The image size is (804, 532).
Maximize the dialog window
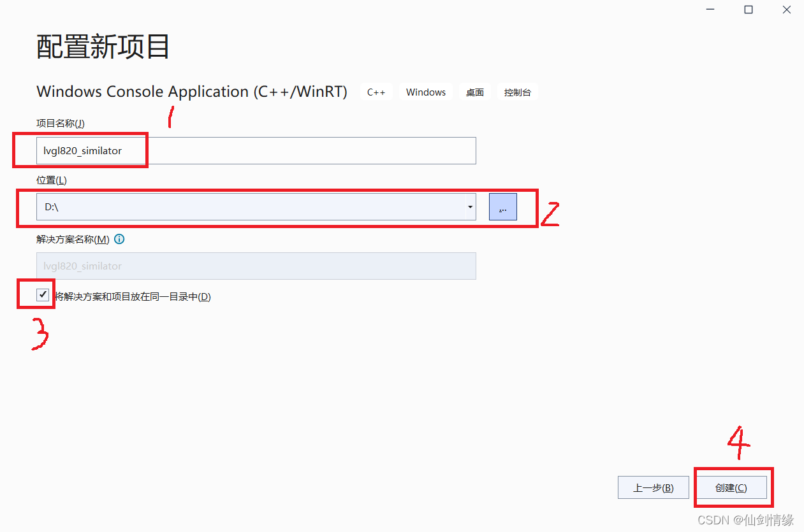(x=749, y=10)
